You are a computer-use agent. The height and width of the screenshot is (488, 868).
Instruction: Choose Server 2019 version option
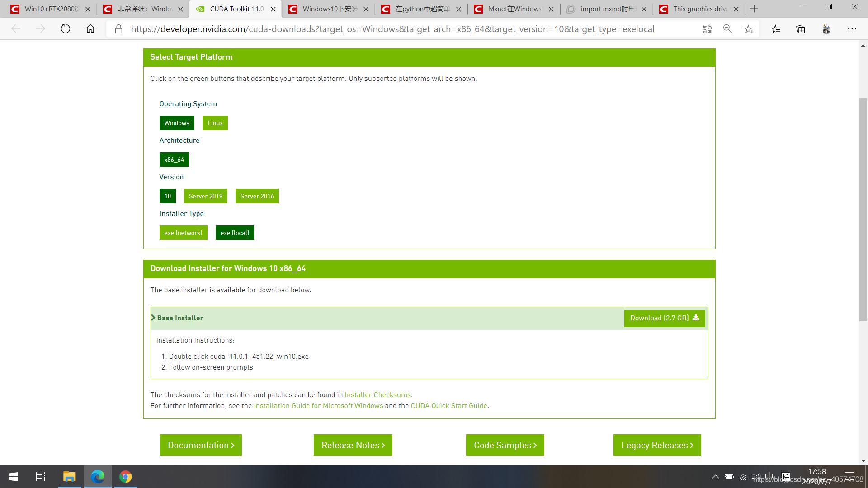point(205,196)
